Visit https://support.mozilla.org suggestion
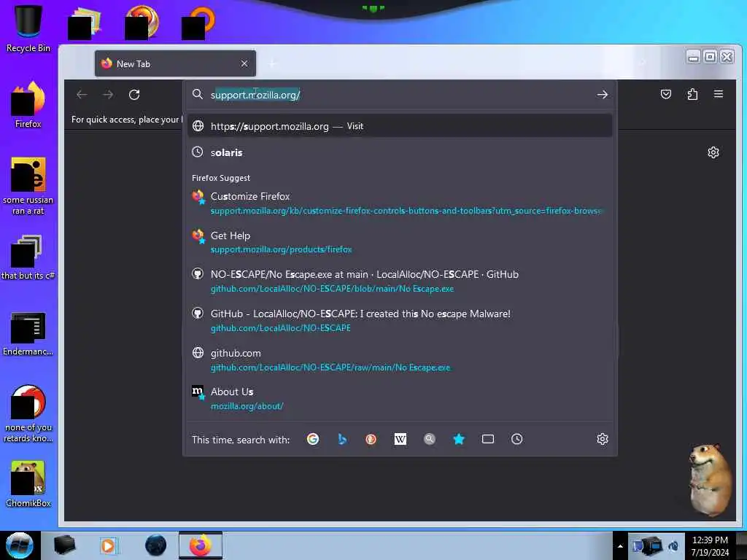Viewport: 747px width, 560px height. coord(400,126)
